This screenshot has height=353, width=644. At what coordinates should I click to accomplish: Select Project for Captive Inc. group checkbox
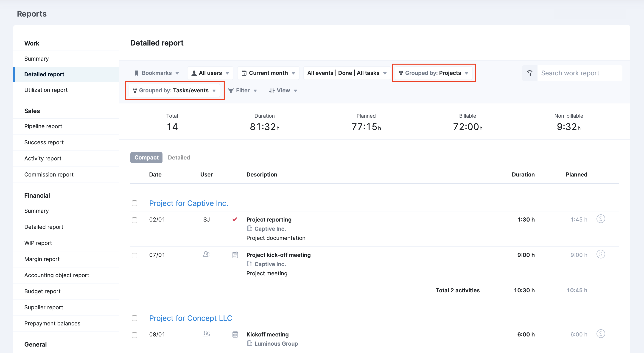coord(134,203)
